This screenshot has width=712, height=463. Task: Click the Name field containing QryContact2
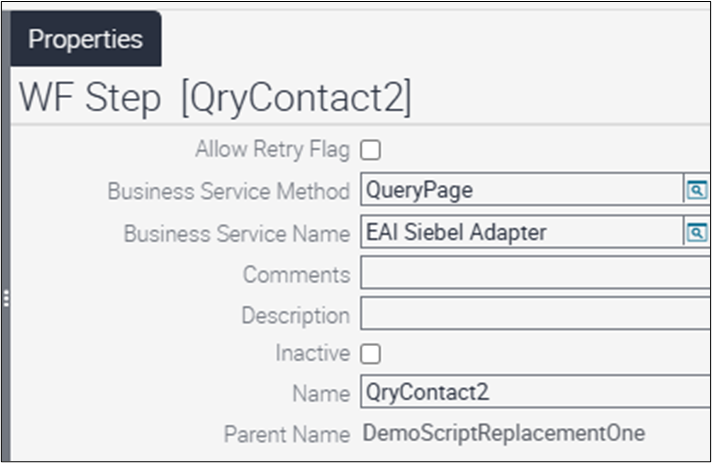pos(535,393)
